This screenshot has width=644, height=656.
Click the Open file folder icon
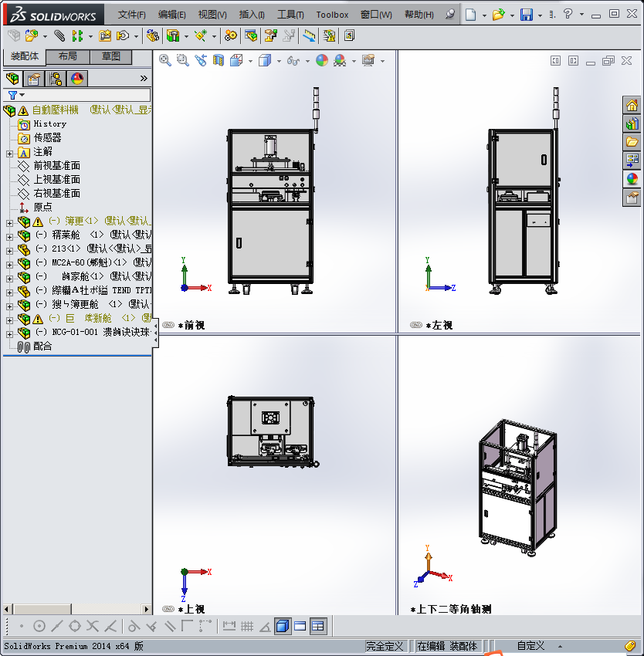click(x=498, y=15)
